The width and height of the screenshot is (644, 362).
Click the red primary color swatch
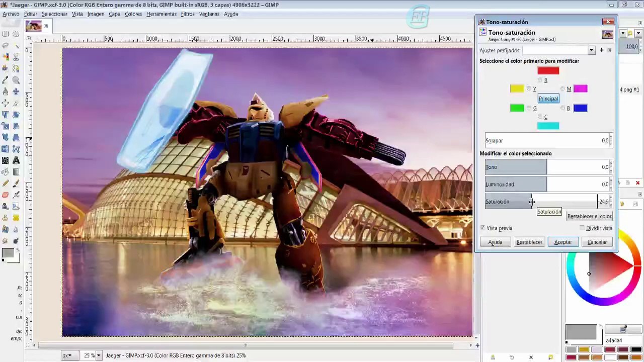tap(548, 71)
